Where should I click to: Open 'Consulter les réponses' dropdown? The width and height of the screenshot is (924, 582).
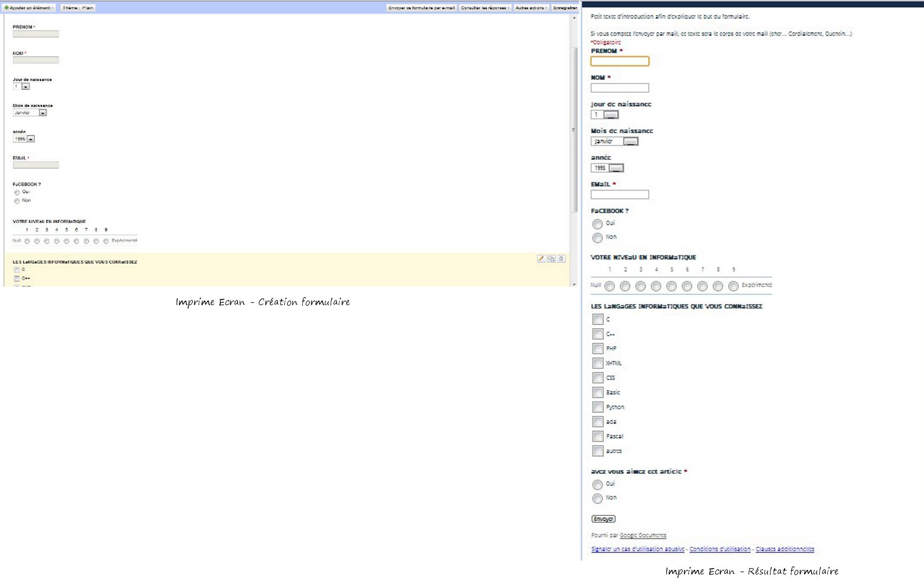coord(485,8)
